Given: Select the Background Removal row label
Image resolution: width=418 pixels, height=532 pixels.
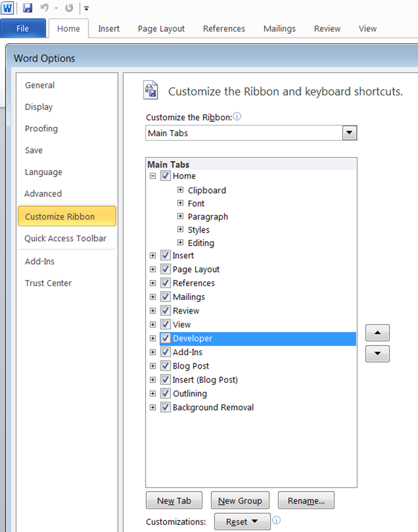Looking at the screenshot, I should [213, 407].
